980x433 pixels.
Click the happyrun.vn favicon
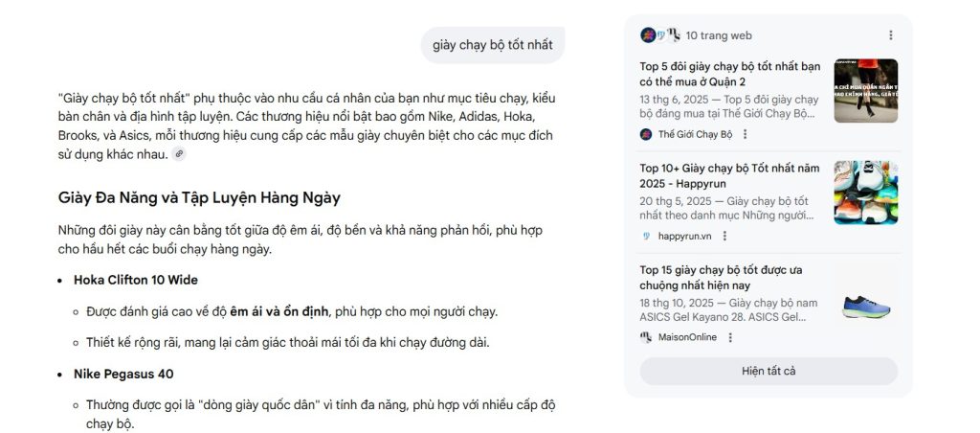[x=646, y=236]
